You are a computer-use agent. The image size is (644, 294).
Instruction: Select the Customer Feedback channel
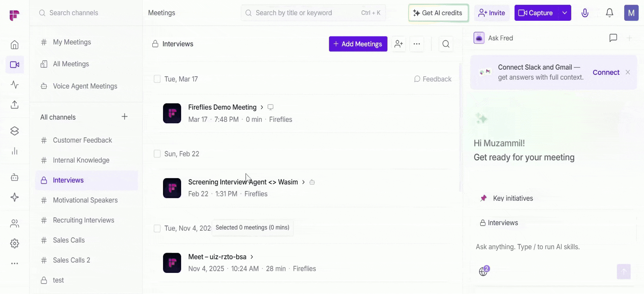pyautogui.click(x=87, y=140)
